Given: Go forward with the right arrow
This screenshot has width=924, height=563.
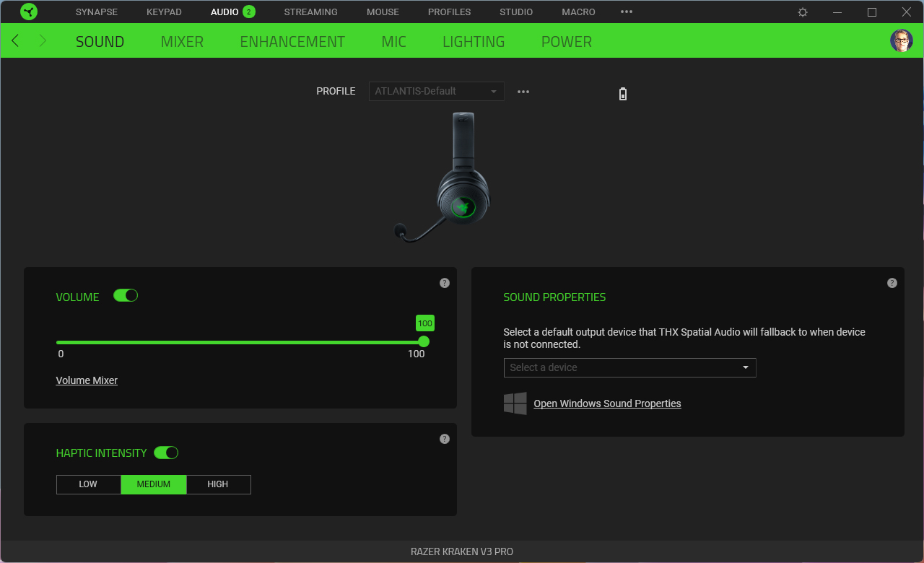Looking at the screenshot, I should click(x=43, y=41).
